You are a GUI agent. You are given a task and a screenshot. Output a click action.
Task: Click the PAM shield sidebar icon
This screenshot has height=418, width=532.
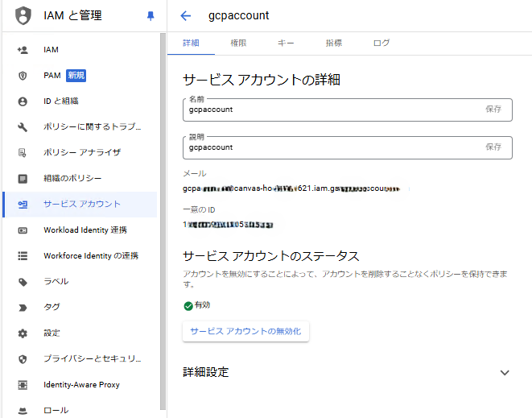(23, 76)
